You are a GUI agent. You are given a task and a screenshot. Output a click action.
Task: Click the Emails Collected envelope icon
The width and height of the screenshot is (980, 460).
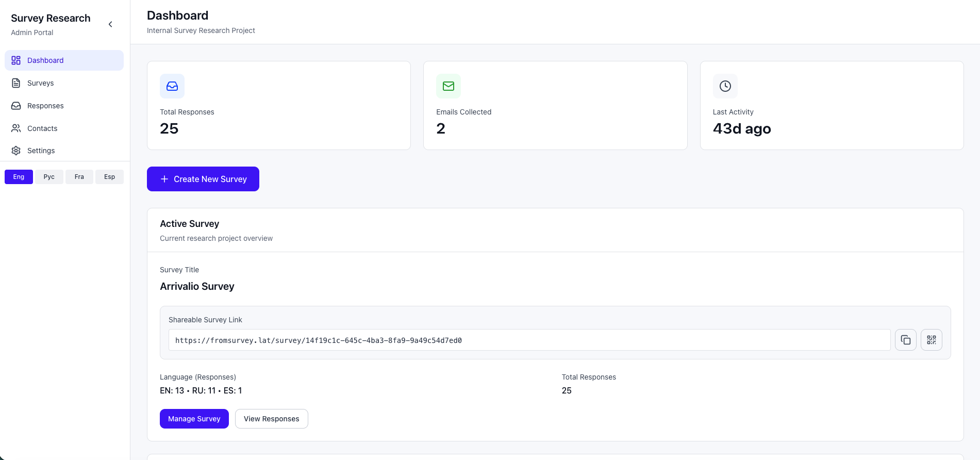tap(449, 86)
